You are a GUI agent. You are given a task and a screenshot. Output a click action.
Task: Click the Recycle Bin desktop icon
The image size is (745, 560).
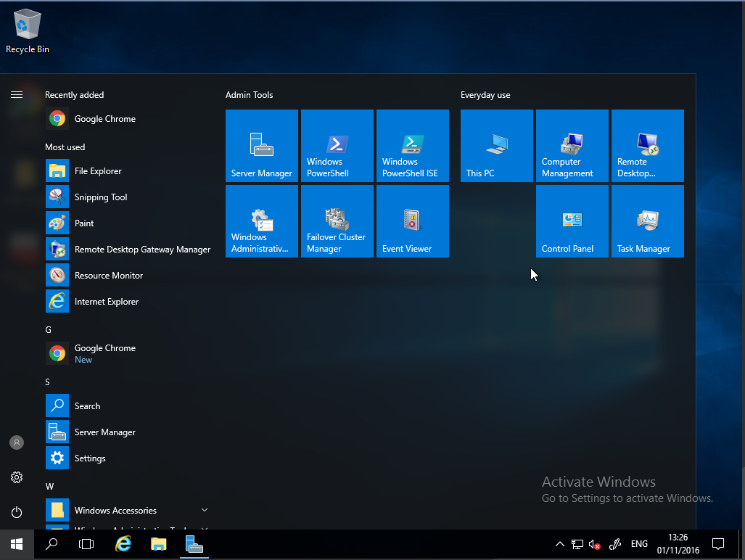[x=27, y=31]
